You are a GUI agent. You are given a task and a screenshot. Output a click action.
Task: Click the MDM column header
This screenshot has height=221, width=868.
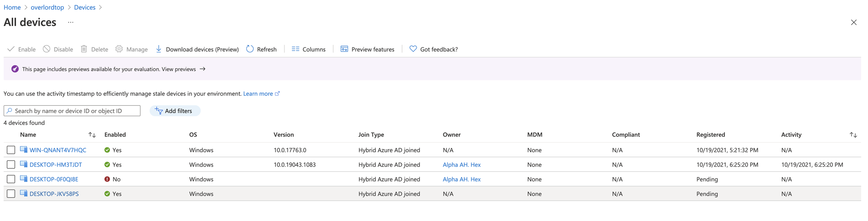[x=535, y=134]
